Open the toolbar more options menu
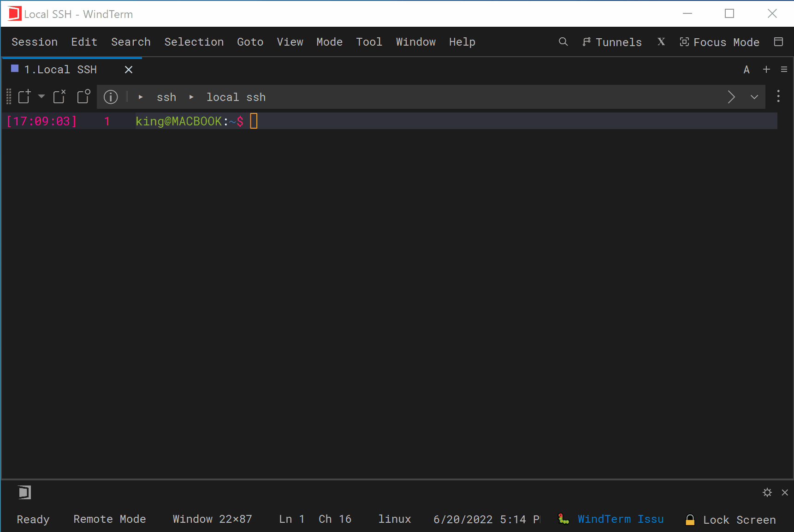 click(x=778, y=96)
